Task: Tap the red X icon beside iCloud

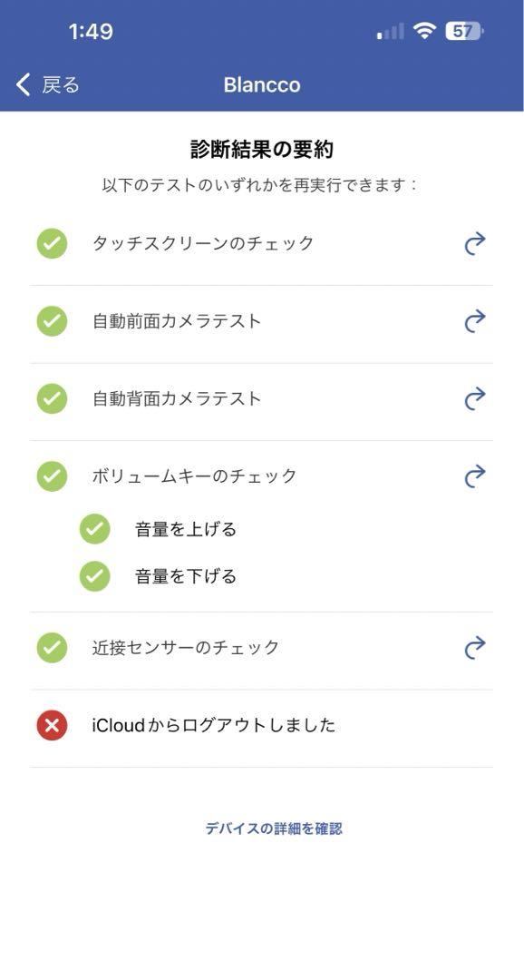Action: click(52, 725)
